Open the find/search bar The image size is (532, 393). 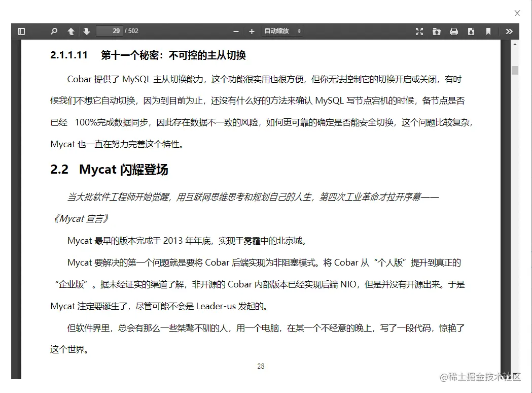coord(54,31)
